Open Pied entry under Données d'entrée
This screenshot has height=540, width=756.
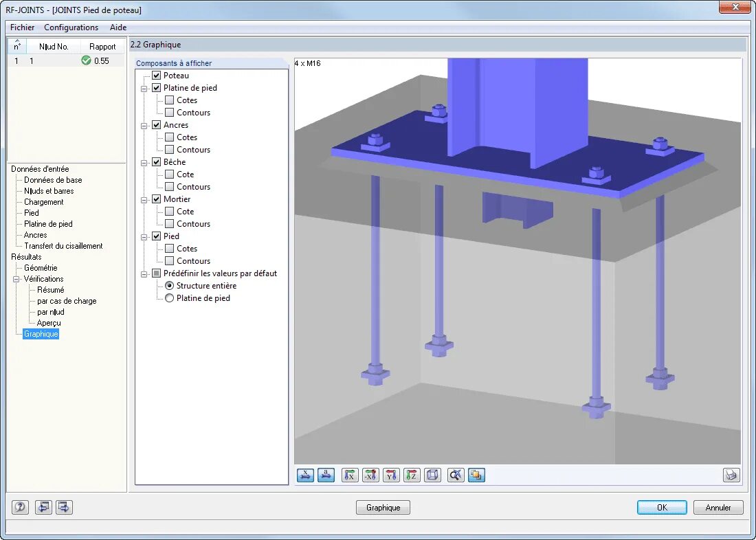[32, 212]
